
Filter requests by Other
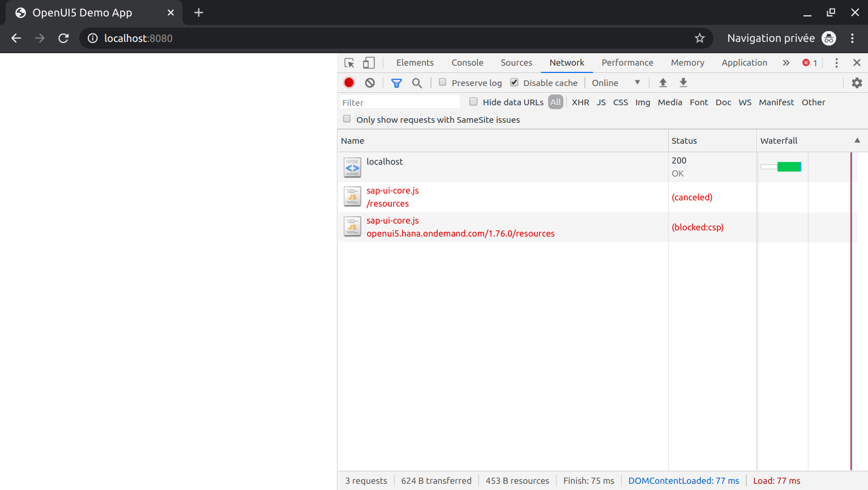tap(813, 102)
